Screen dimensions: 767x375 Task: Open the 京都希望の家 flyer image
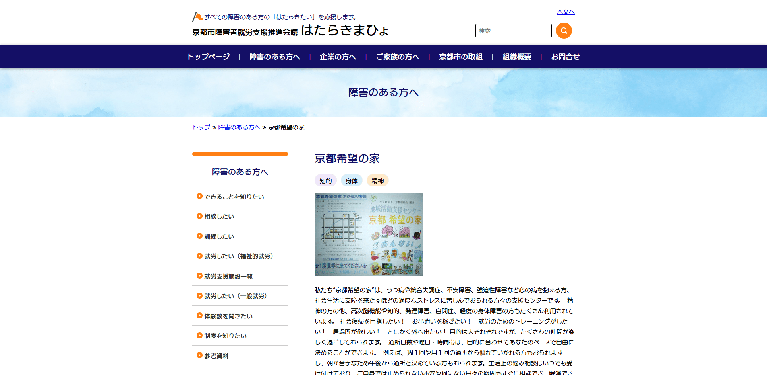(x=369, y=234)
